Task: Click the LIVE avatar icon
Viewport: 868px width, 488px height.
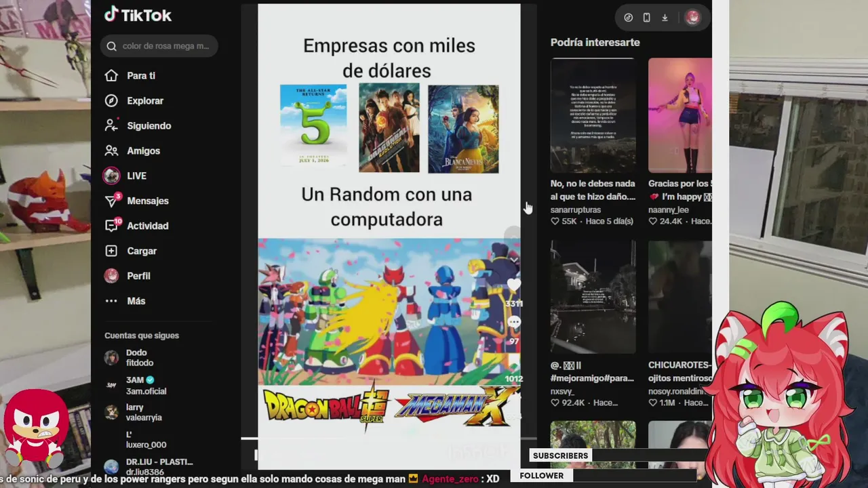Action: 111,176
